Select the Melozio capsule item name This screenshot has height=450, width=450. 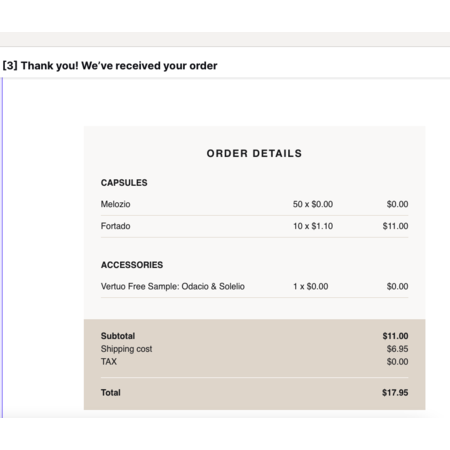click(x=115, y=204)
